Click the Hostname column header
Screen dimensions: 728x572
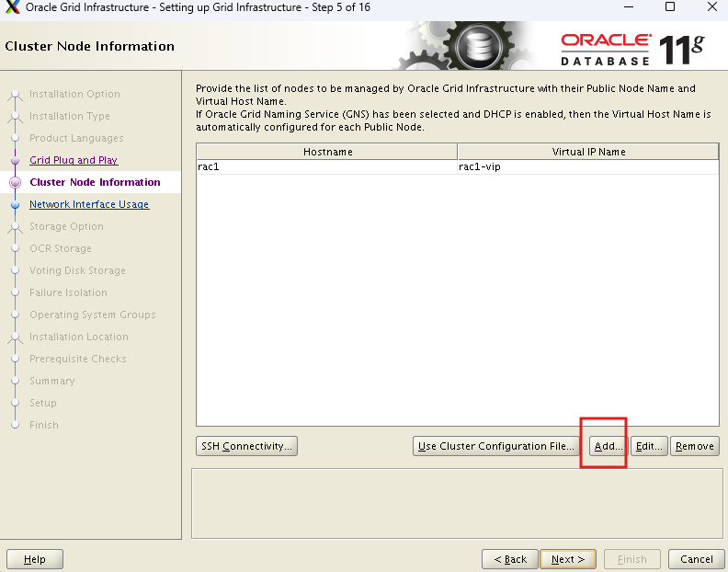pyautogui.click(x=327, y=152)
